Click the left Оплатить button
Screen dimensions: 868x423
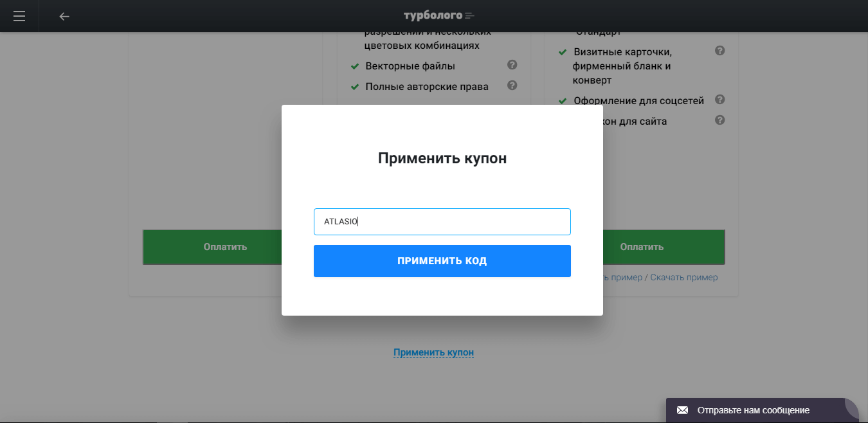212,247
